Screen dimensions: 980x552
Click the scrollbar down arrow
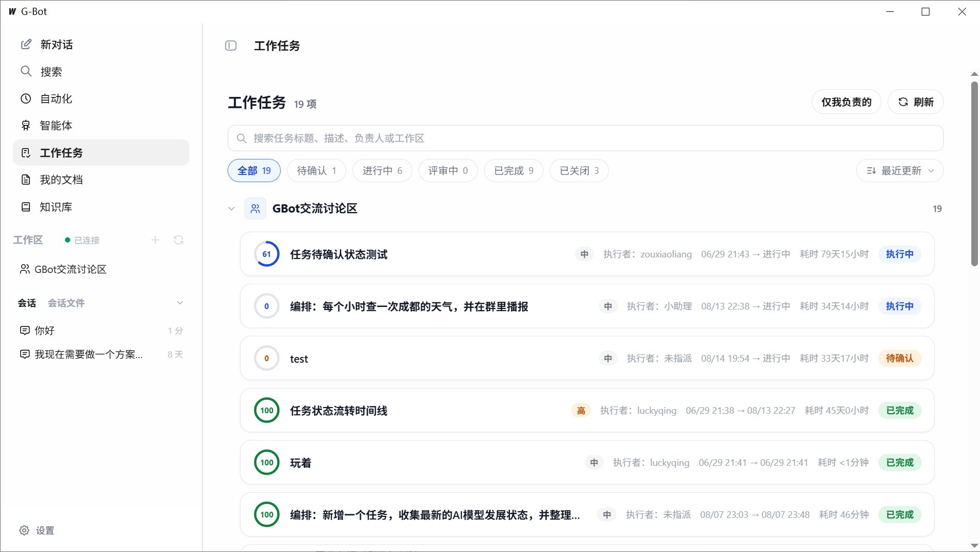pyautogui.click(x=974, y=545)
